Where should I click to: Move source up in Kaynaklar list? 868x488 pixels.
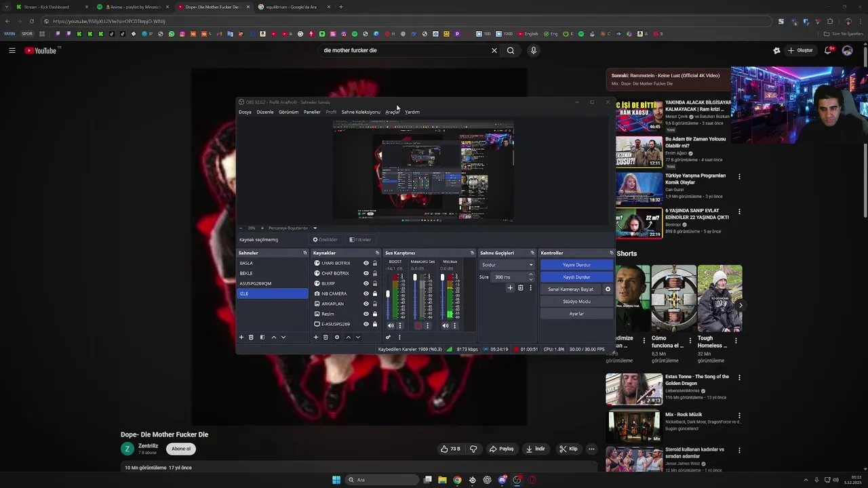349,337
